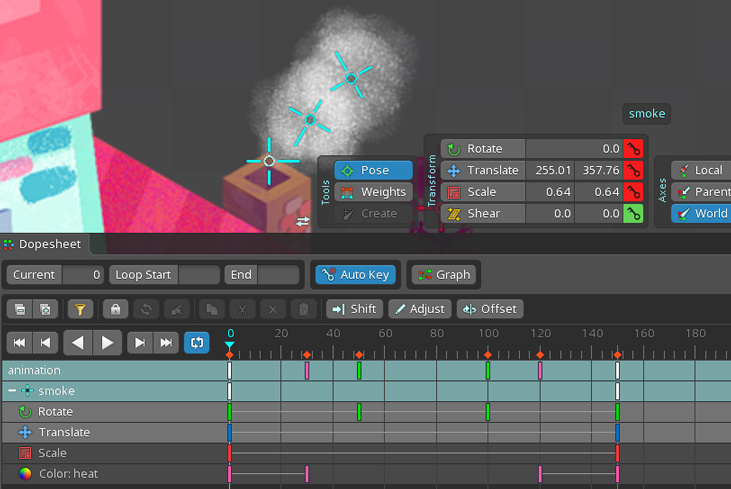Set the green key toggle for Shear

click(633, 213)
